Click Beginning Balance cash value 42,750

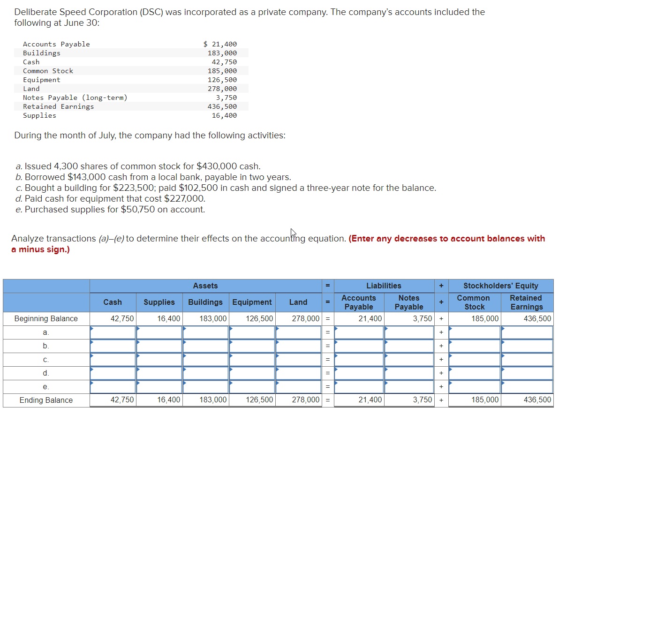(122, 319)
